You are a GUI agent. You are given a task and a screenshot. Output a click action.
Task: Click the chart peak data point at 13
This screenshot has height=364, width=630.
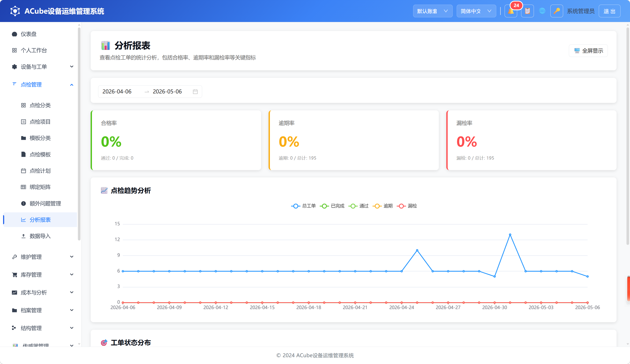point(510,235)
